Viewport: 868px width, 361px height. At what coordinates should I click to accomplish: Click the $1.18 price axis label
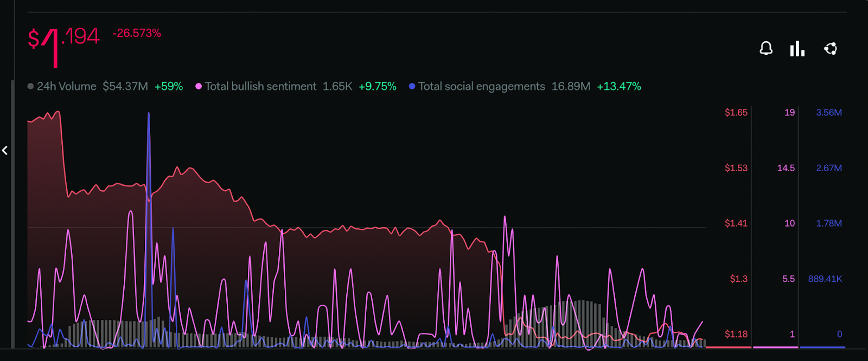coord(736,334)
